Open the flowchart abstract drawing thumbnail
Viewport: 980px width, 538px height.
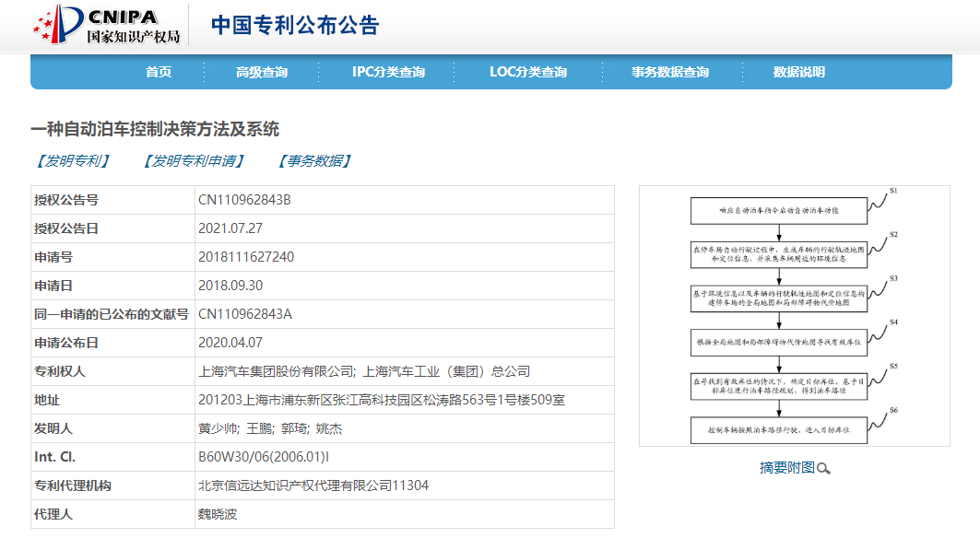click(794, 316)
